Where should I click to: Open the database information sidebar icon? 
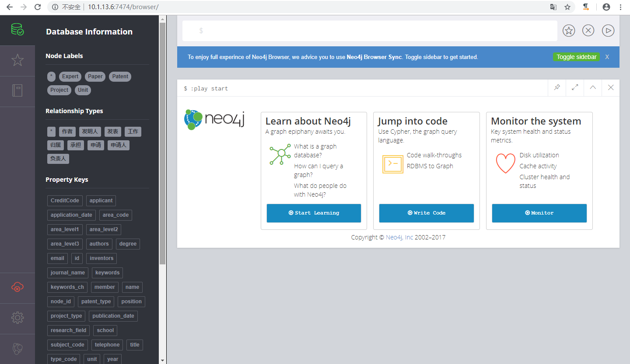17,30
